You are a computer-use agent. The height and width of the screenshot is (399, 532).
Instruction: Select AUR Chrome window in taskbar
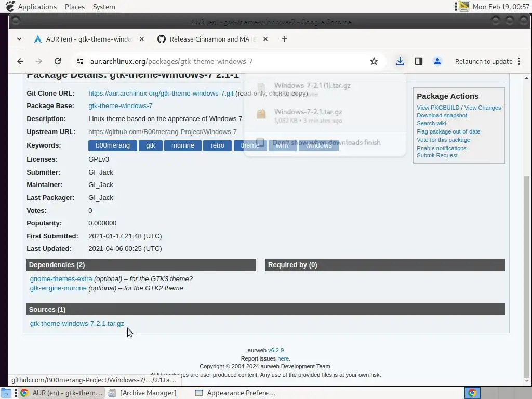pos(62,393)
